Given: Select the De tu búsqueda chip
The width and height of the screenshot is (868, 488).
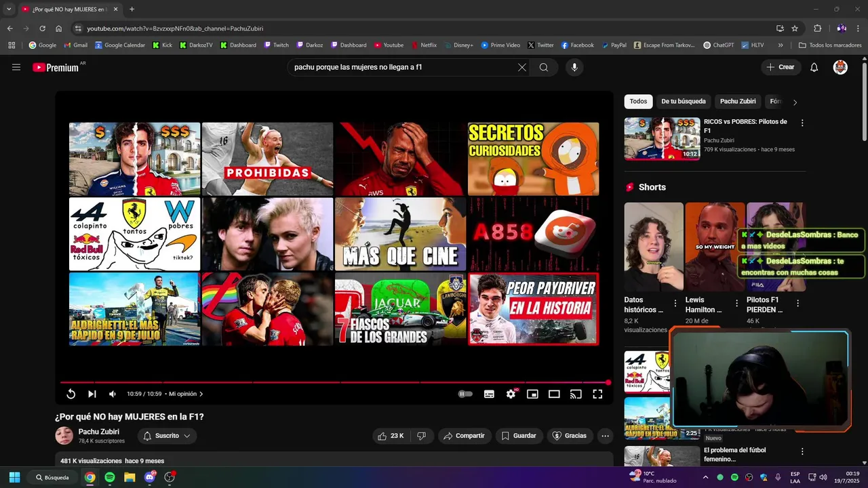Looking at the screenshot, I should tap(684, 102).
